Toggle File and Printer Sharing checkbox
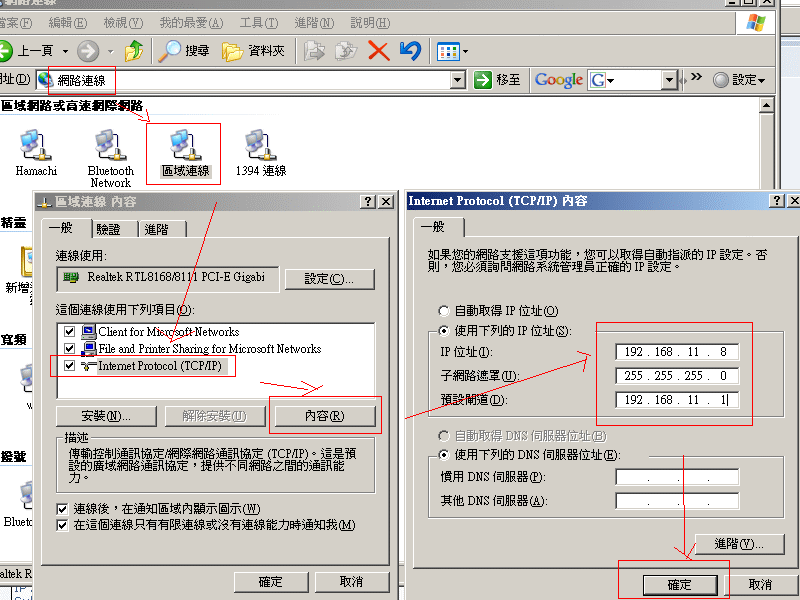Image resolution: width=800 pixels, height=600 pixels. [69, 349]
